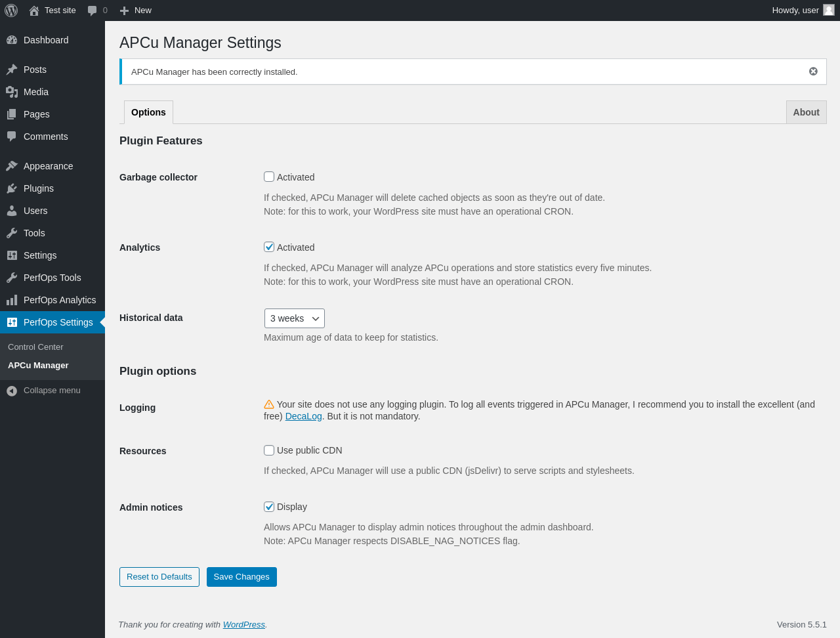Follow the DecaLog link
Screen dimensions: 840x638
303,416
